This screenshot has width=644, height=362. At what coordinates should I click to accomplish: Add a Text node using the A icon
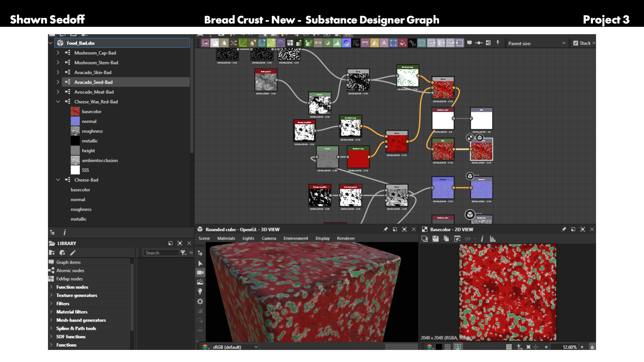(384, 43)
